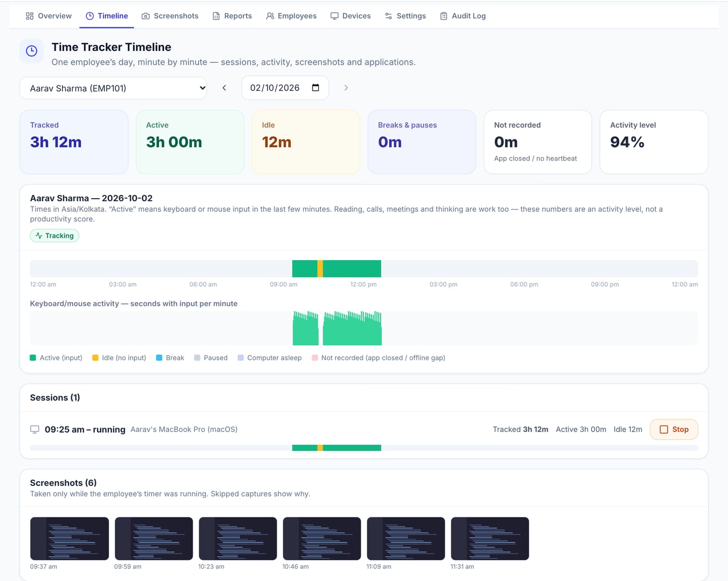Click the Active card value "3h 00m"
The height and width of the screenshot is (581, 728).
point(174,142)
